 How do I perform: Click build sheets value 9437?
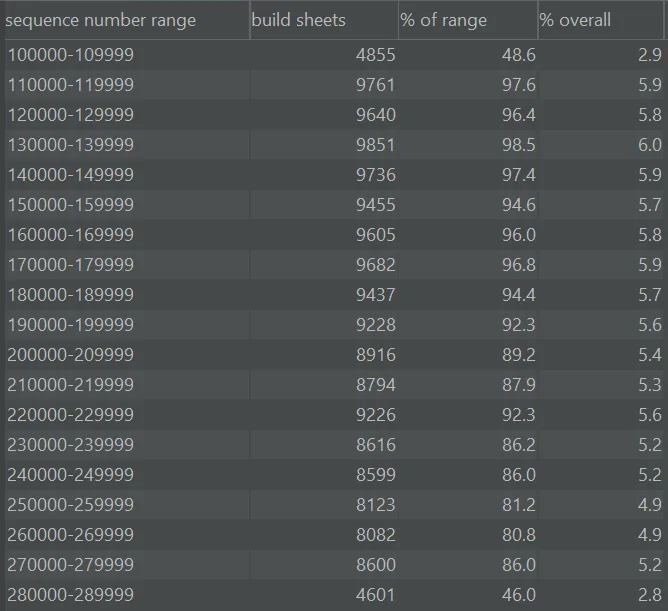point(376,295)
